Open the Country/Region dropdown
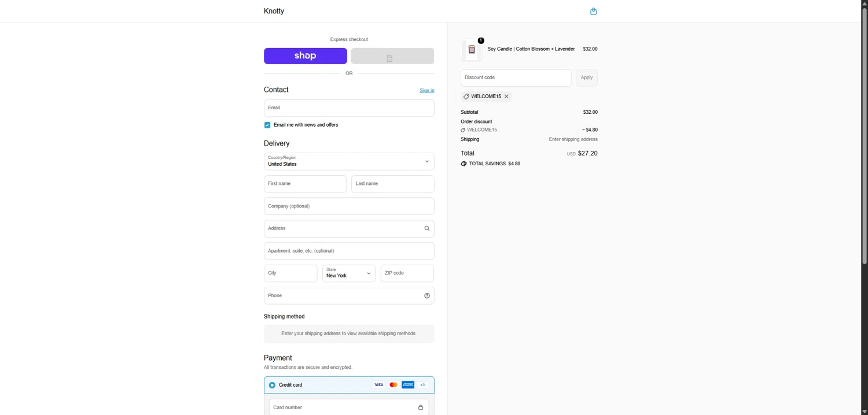 [x=349, y=161]
